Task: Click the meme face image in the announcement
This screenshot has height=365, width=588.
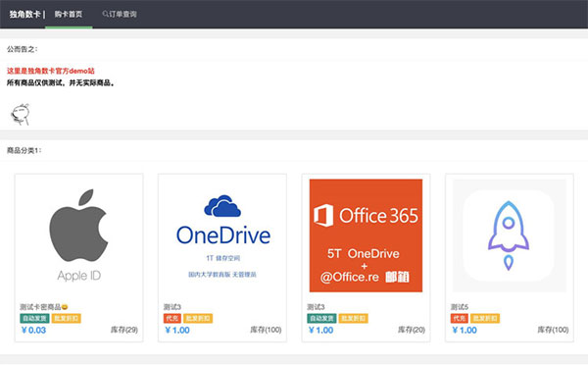Action: click(x=21, y=114)
